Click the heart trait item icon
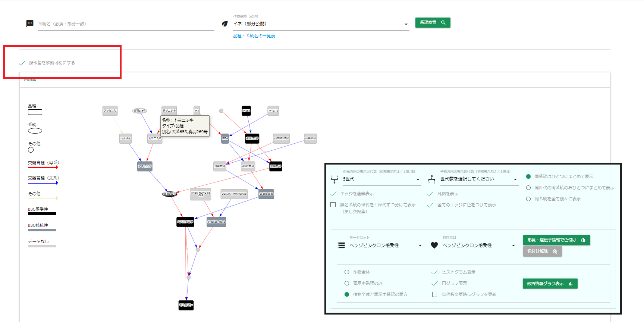This screenshot has width=644, height=322. point(434,246)
